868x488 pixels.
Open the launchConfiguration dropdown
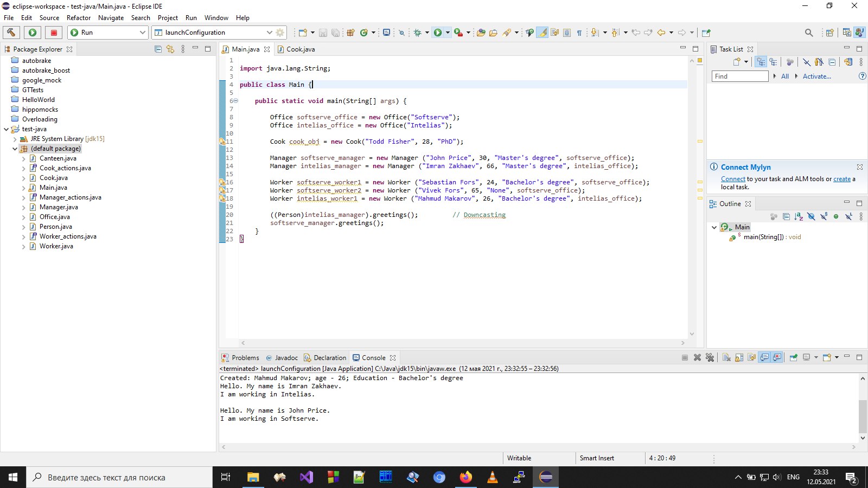point(269,33)
